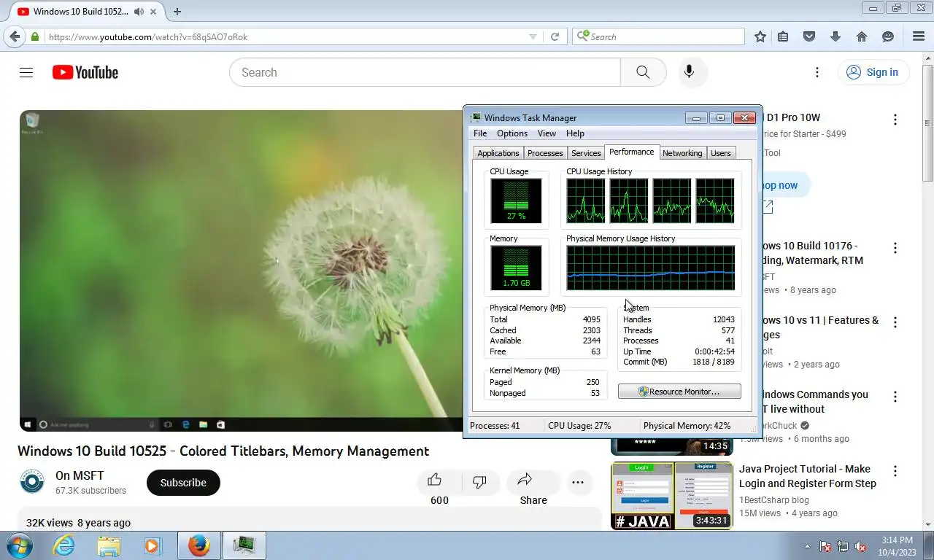Click the Share button

coord(533,489)
